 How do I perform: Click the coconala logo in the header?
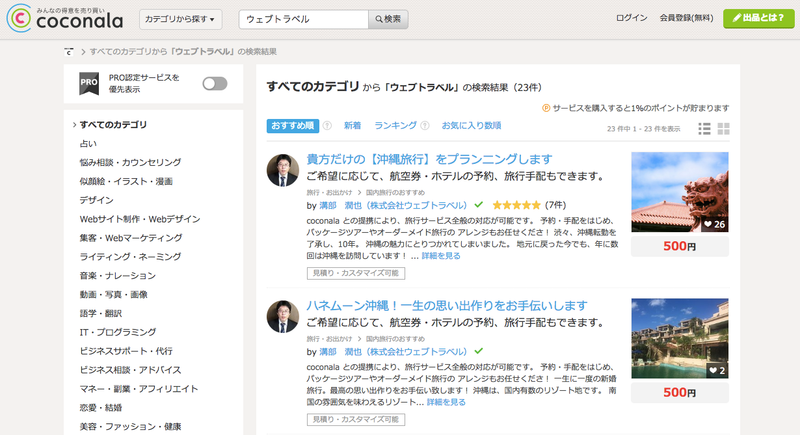[63, 19]
